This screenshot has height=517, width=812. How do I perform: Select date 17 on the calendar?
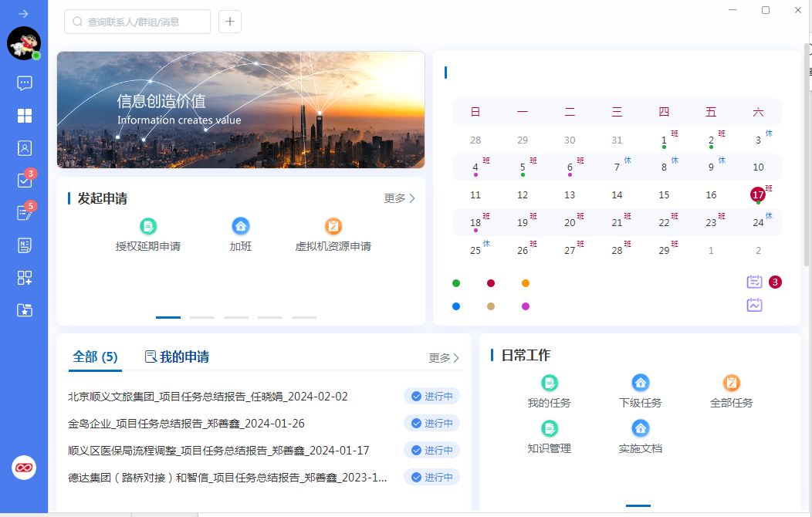click(758, 194)
